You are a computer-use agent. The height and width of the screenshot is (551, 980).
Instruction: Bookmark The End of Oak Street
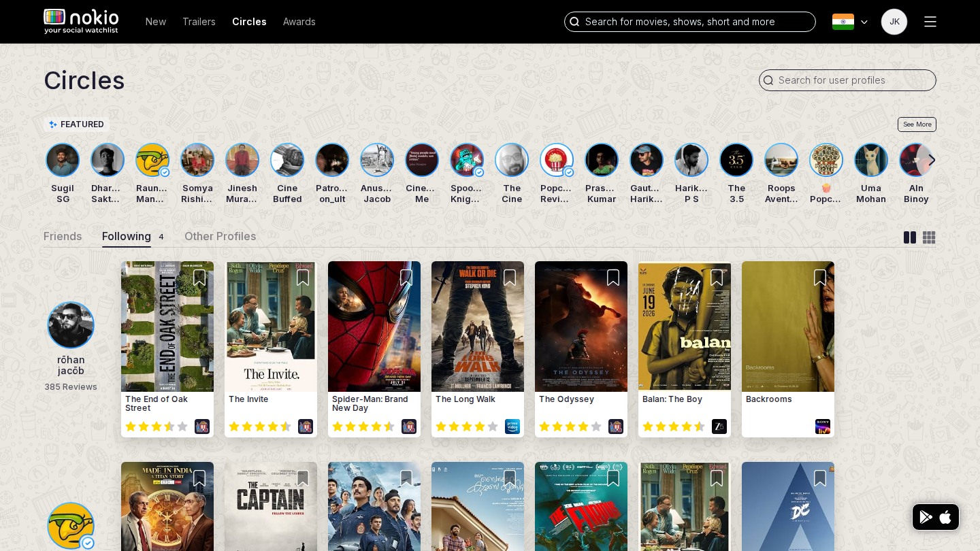(x=199, y=278)
